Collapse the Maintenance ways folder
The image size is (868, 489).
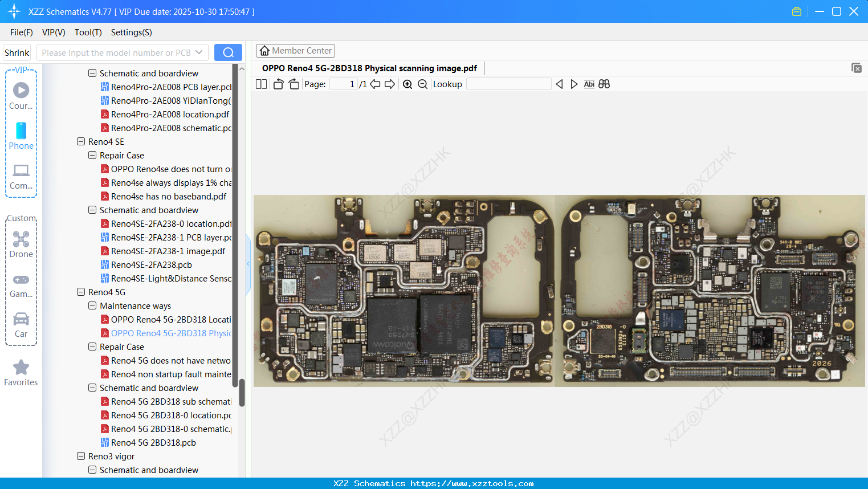point(92,305)
